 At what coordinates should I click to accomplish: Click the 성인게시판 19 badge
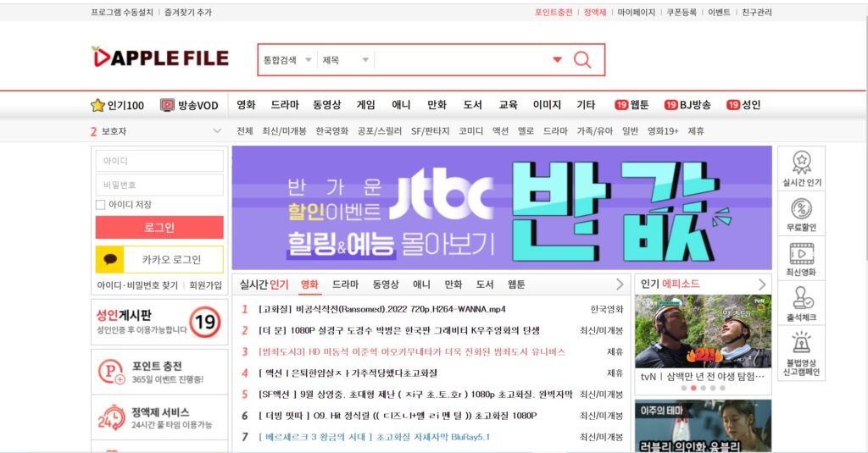click(x=205, y=322)
